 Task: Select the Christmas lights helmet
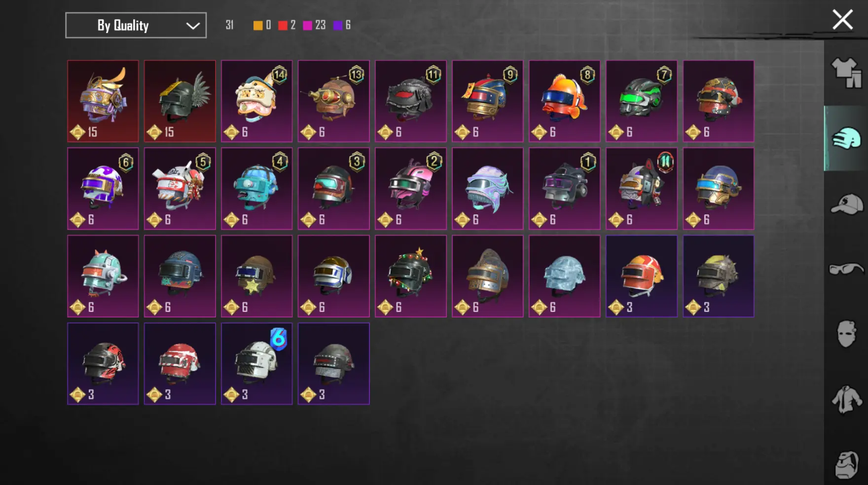(x=411, y=276)
